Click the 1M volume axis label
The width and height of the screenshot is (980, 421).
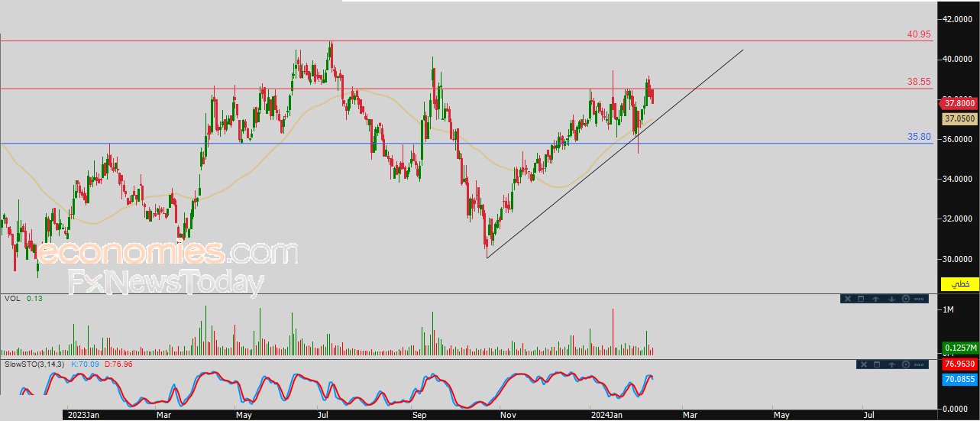[x=949, y=309]
